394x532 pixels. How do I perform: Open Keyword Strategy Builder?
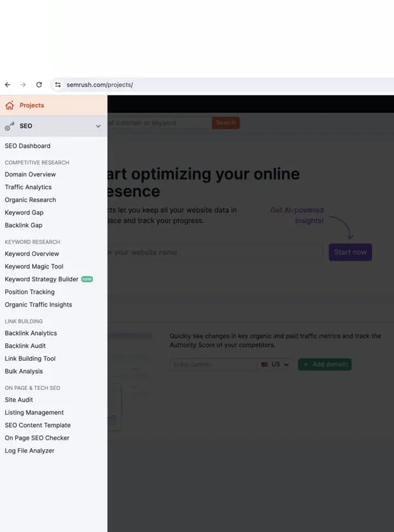41,280
